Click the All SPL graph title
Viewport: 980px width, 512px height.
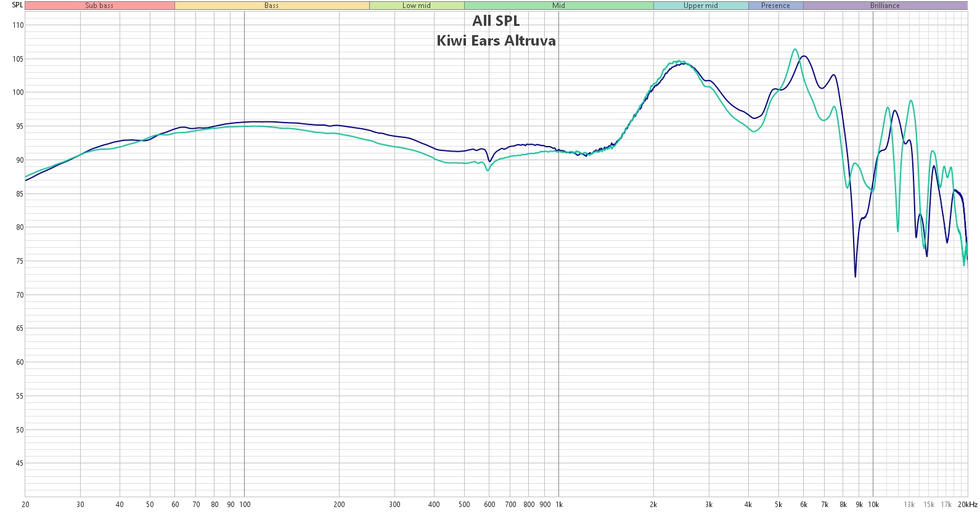496,21
